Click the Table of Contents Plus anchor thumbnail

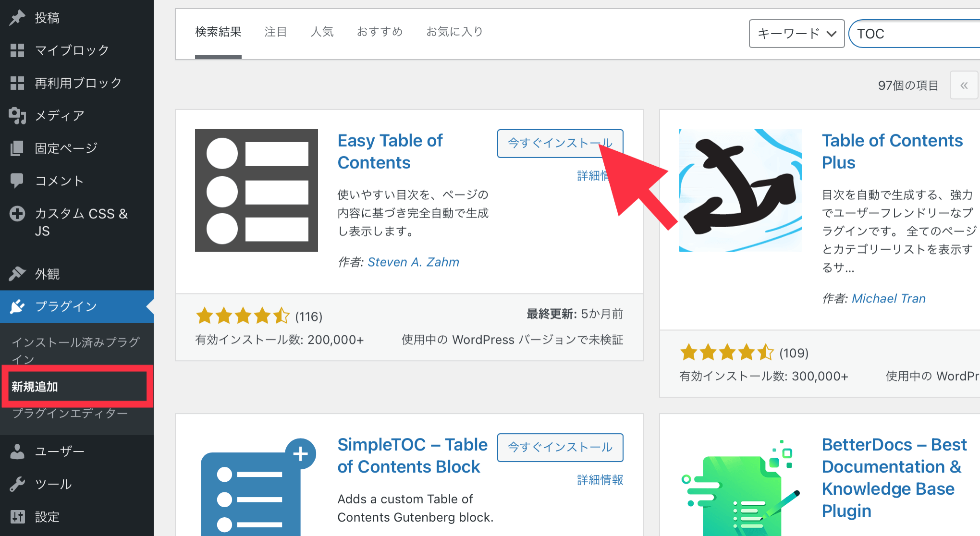pyautogui.click(x=741, y=190)
